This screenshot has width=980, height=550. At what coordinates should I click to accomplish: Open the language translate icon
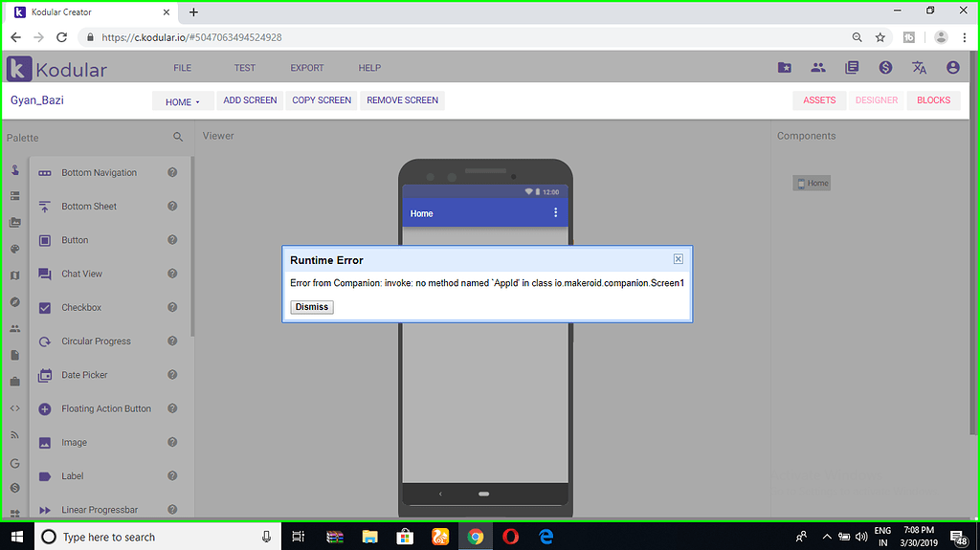click(919, 68)
